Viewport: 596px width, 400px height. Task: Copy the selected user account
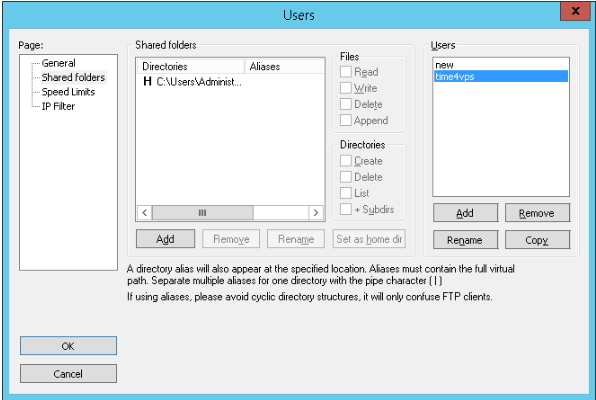537,240
